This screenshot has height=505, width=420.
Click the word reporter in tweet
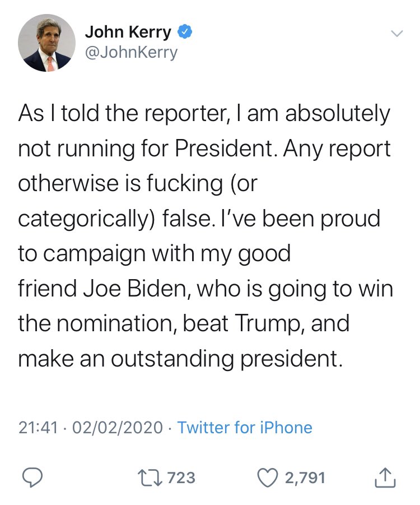tap(179, 114)
